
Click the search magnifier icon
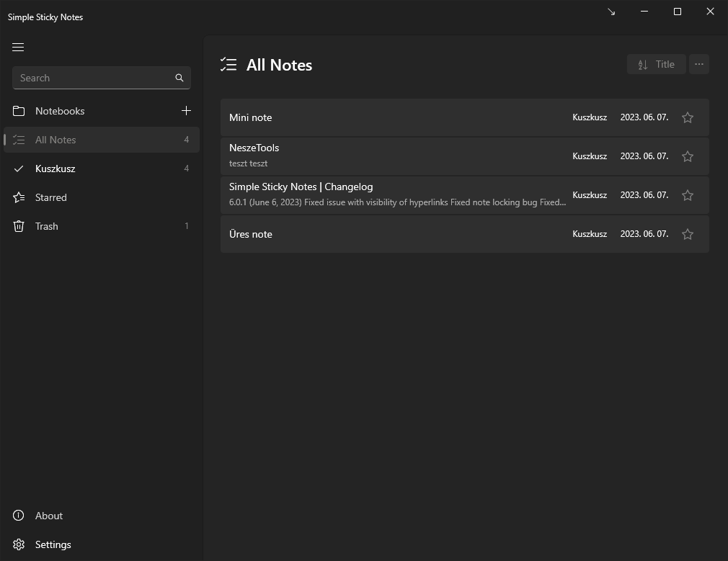click(179, 78)
